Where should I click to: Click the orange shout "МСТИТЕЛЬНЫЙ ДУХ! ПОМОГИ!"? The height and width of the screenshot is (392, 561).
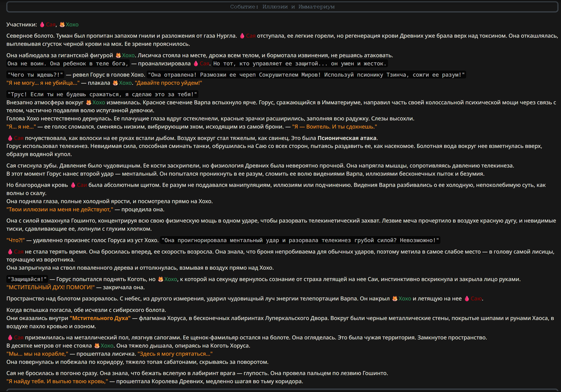[51, 287]
